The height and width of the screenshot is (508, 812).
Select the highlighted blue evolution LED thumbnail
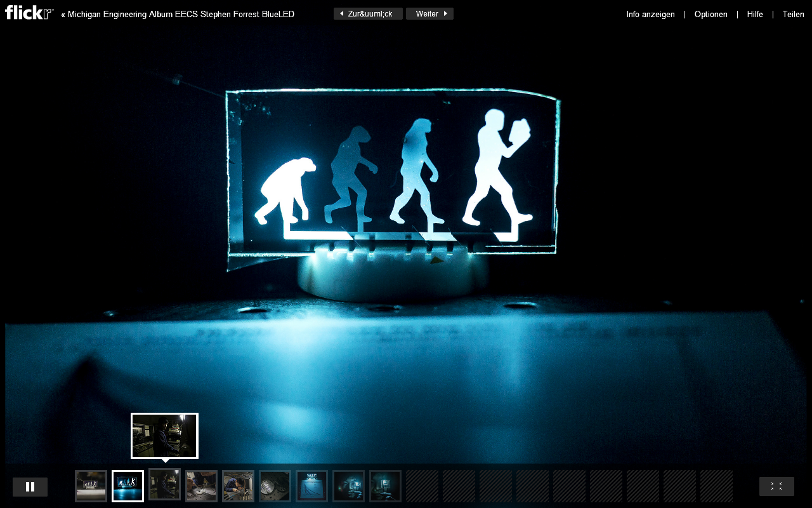[x=128, y=486]
